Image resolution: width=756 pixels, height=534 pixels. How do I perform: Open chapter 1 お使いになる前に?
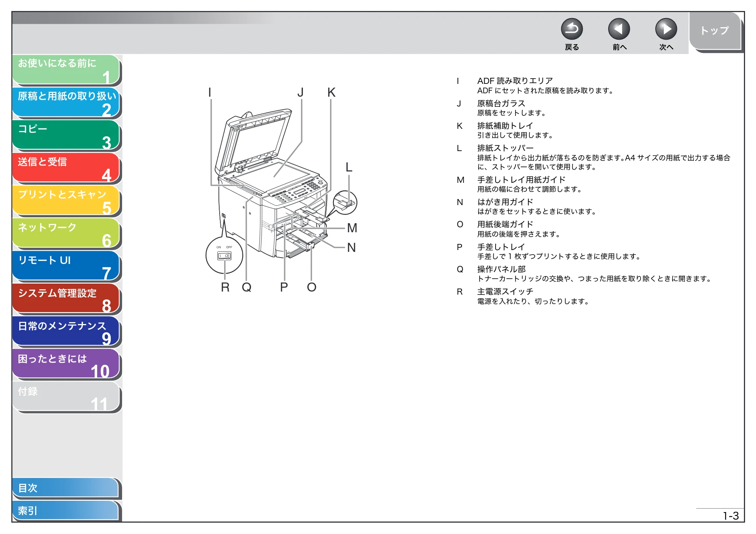pos(66,69)
